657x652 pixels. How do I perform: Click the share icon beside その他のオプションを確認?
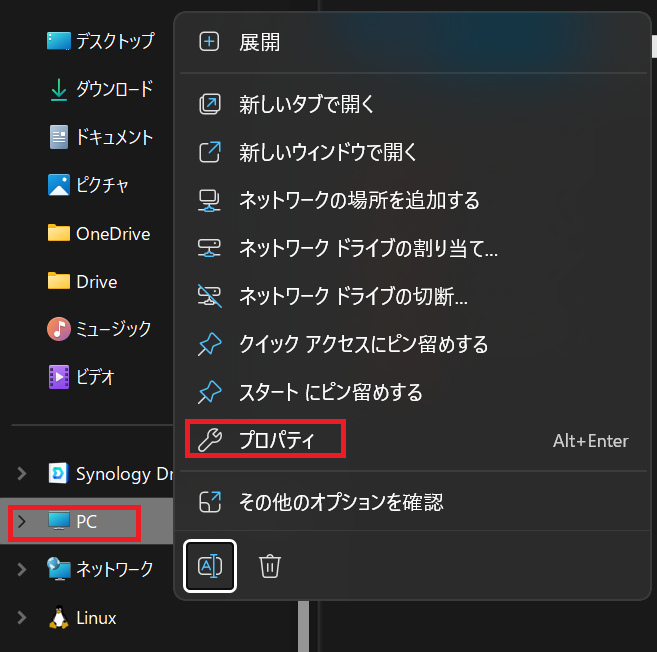210,502
